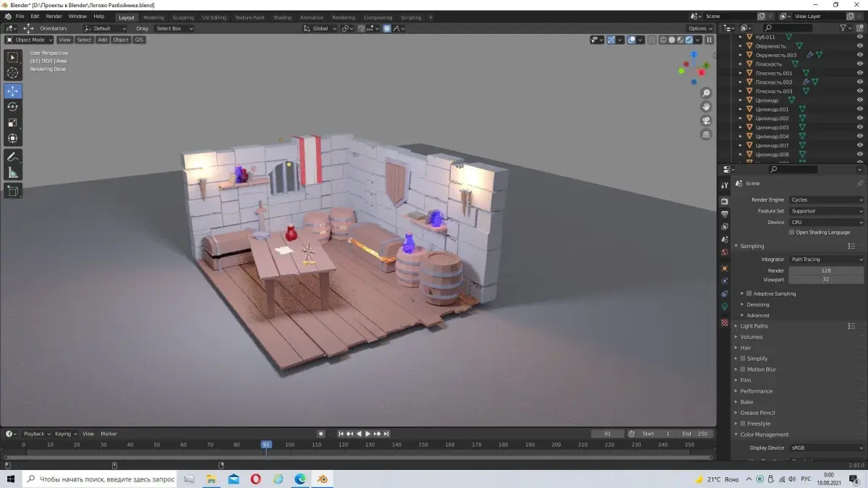
Task: Click the Render samples value field
Action: click(x=826, y=270)
